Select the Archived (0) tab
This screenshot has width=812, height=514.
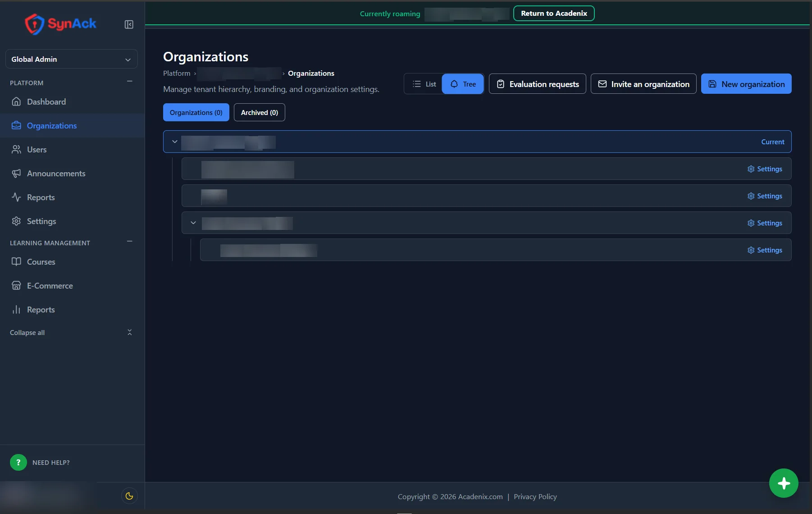pos(260,112)
